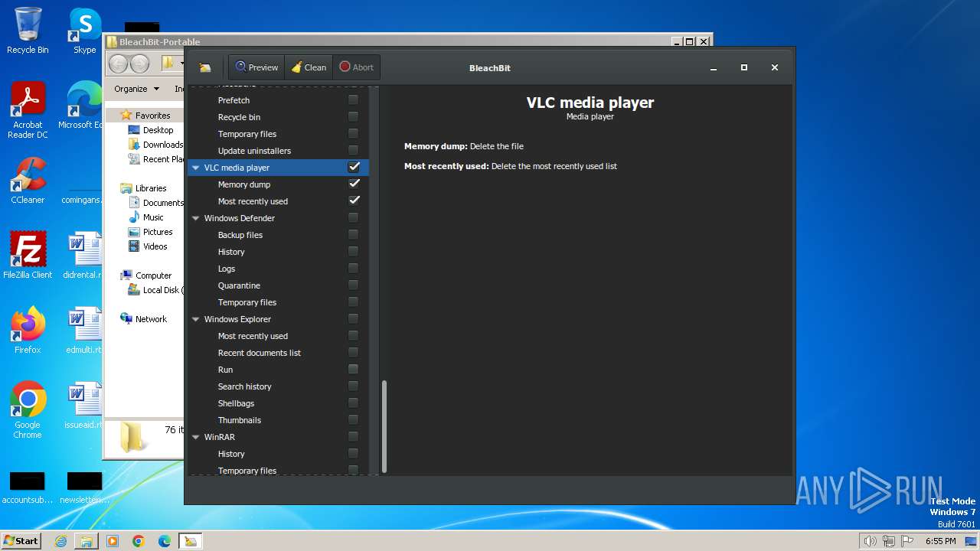
Task: Click Music in Explorer navigation pane
Action: click(x=145, y=217)
